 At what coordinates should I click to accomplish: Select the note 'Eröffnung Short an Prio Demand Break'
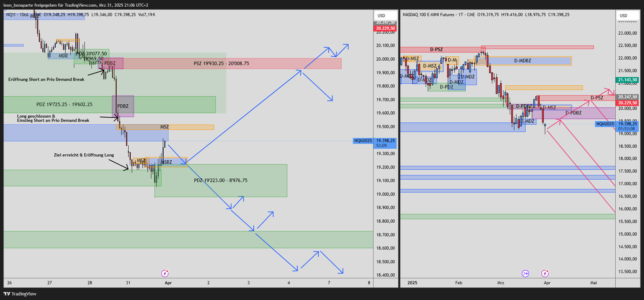coord(46,79)
